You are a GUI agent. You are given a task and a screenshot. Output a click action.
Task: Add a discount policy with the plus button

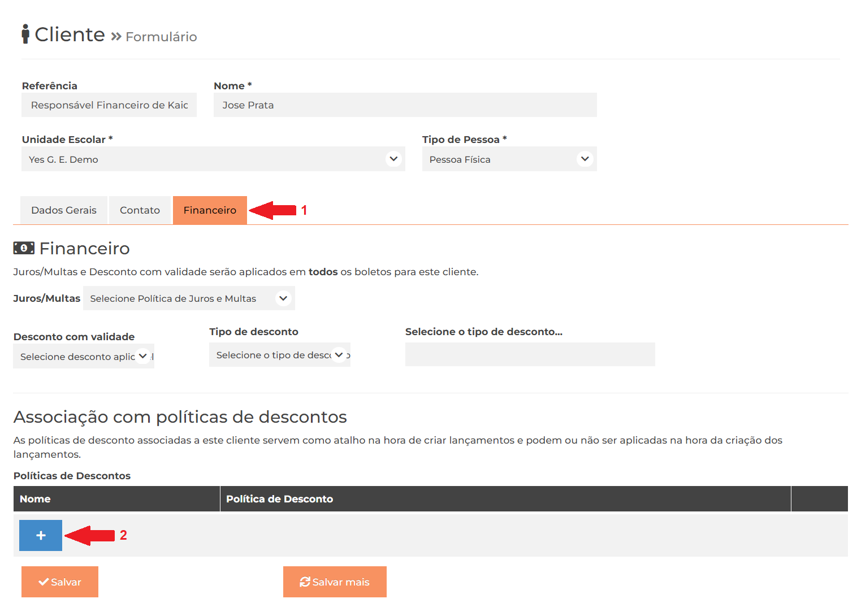click(41, 535)
